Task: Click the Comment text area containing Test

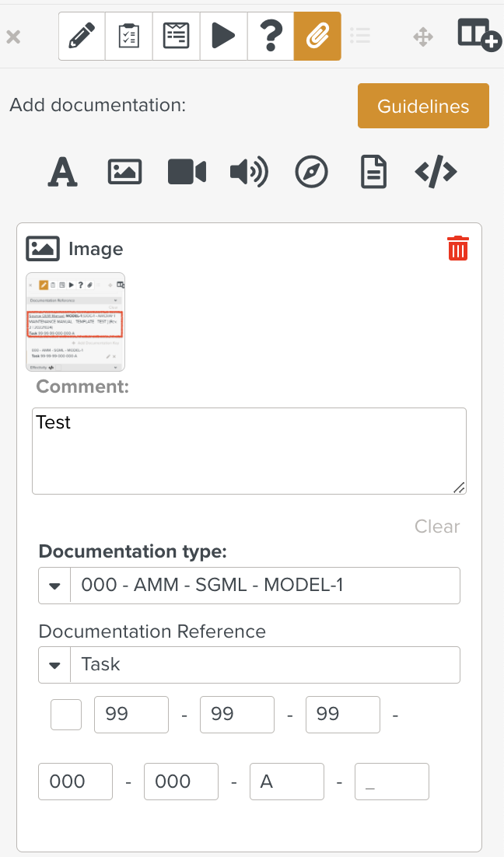Action: [249, 451]
